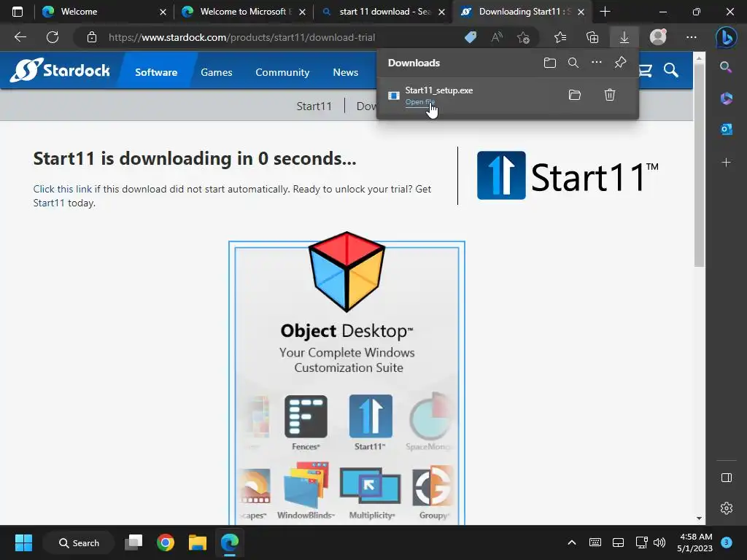Open the user profile avatar
The height and width of the screenshot is (560, 747).
tap(658, 37)
